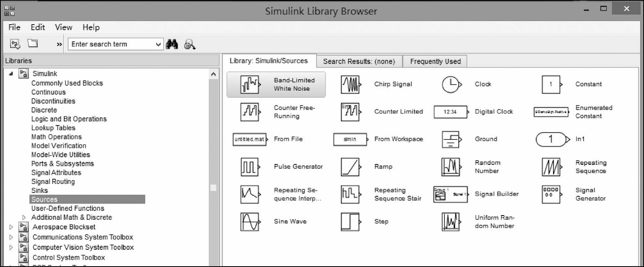
Task: Select the Counter Free-Running block icon
Action: click(x=251, y=112)
